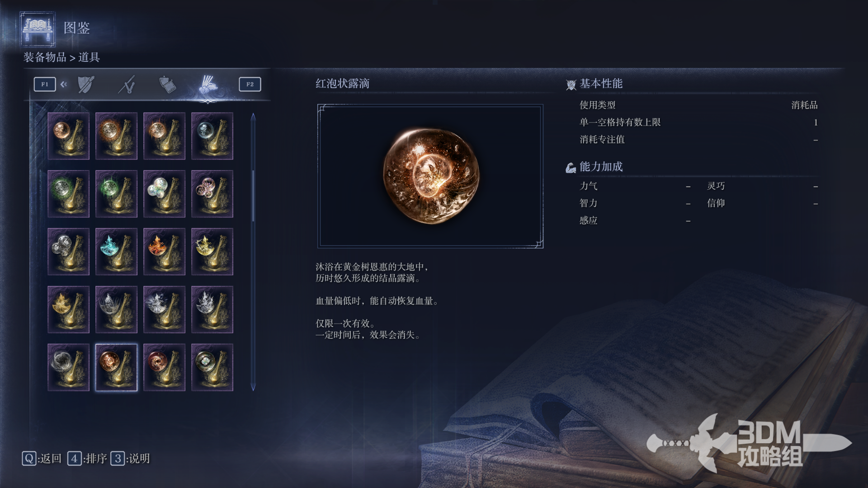
Task: Click the large red bubble tear preview image
Action: [x=430, y=176]
